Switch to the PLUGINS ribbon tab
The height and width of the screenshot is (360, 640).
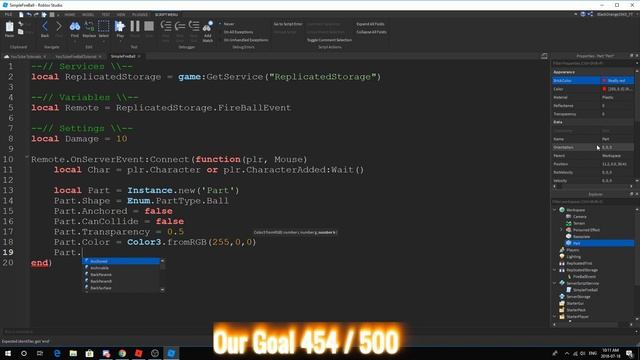140,15
